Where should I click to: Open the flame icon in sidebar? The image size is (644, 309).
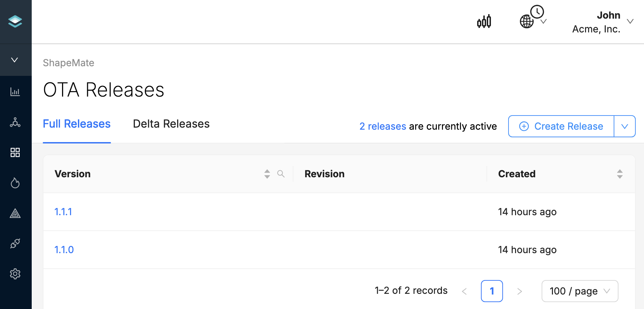(x=15, y=183)
